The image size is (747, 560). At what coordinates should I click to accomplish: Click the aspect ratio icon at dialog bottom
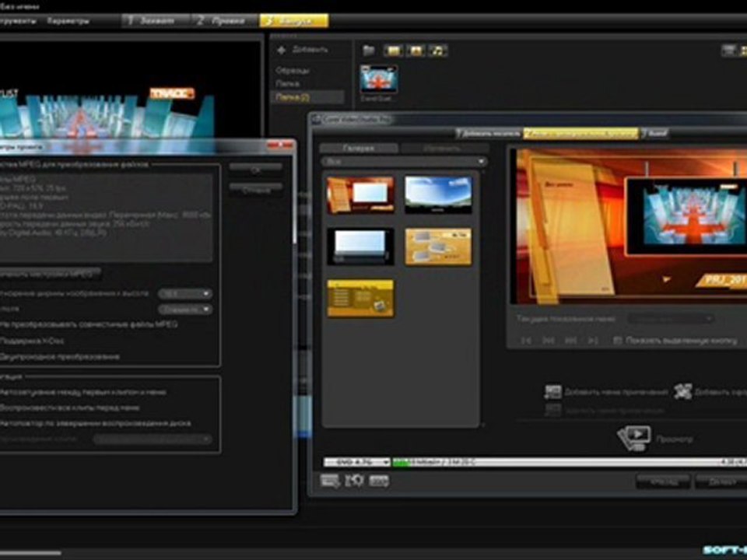(x=379, y=481)
